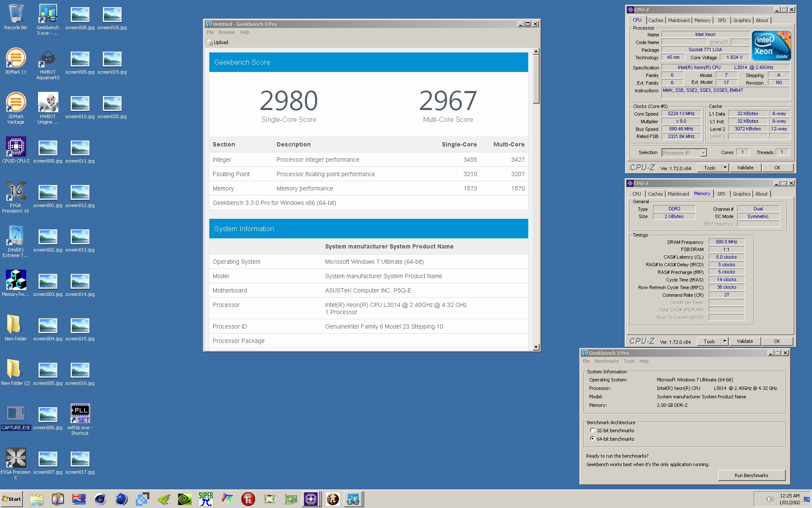Image resolution: width=812 pixels, height=508 pixels.
Task: Expand Tools dropdown arrow in Memory window
Action: pyautogui.click(x=724, y=341)
